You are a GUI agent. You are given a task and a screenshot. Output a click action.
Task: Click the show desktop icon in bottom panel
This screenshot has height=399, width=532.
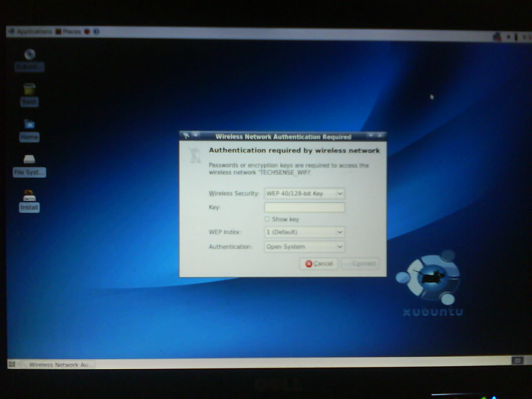[12, 365]
